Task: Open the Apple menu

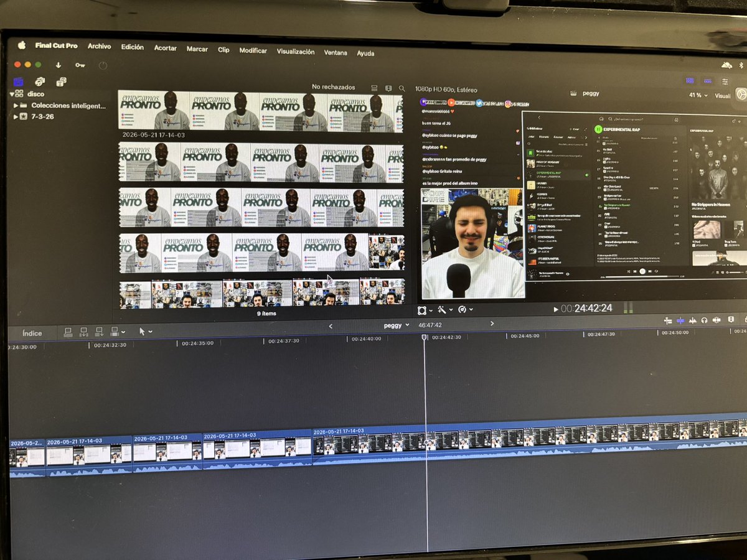Action: [x=21, y=44]
